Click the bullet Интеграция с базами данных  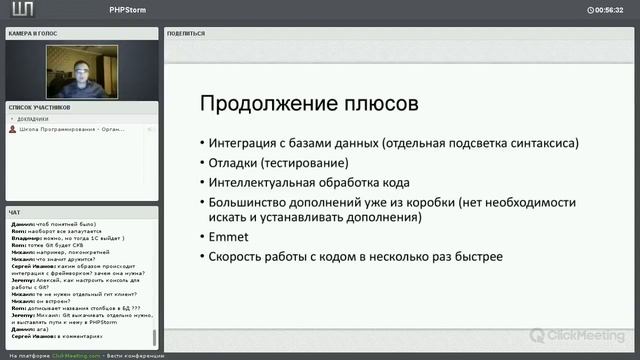click(393, 143)
